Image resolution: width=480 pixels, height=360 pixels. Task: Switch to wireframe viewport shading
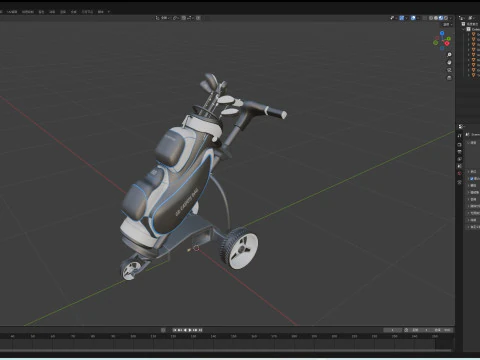pyautogui.click(x=431, y=18)
